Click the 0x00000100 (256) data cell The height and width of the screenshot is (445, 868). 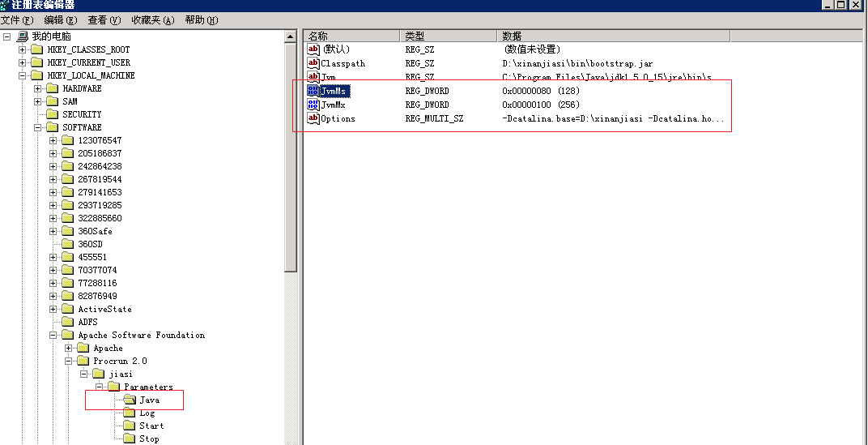[541, 105]
